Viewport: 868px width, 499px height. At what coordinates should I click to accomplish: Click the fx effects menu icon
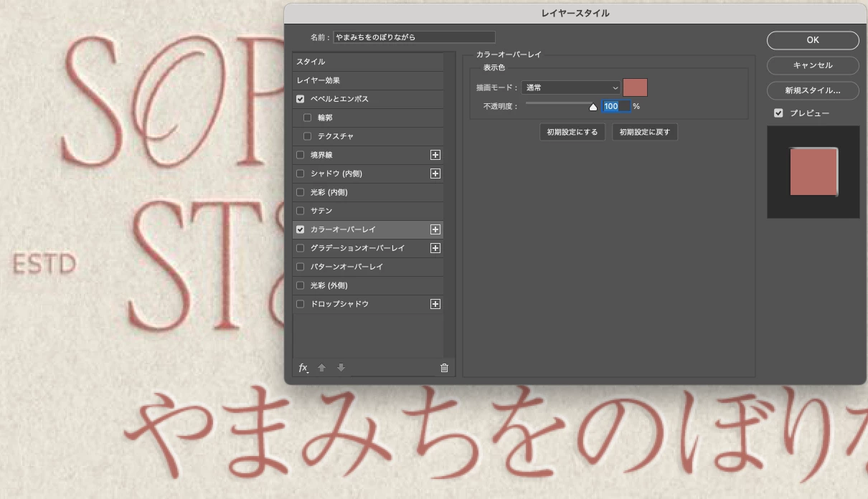tap(303, 368)
